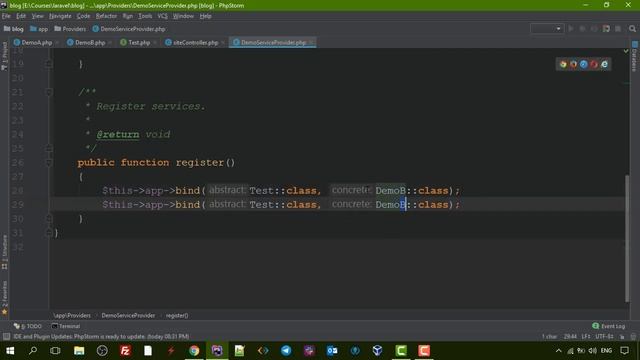Click class fold marker at line 31
640x360 pixels.
click(x=49, y=233)
